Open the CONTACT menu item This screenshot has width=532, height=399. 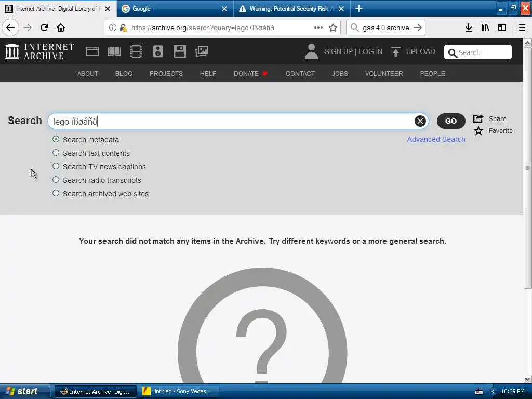[x=300, y=74]
